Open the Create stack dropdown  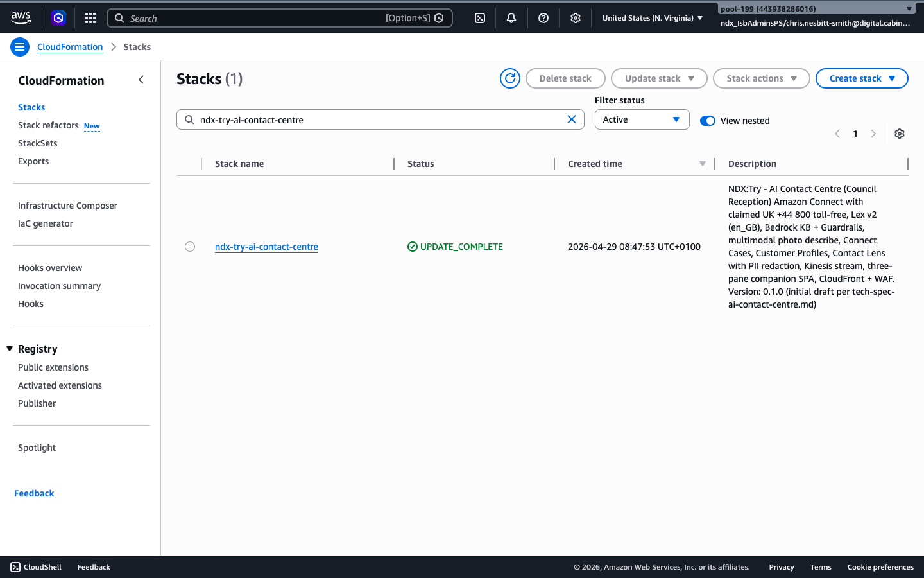[862, 78]
